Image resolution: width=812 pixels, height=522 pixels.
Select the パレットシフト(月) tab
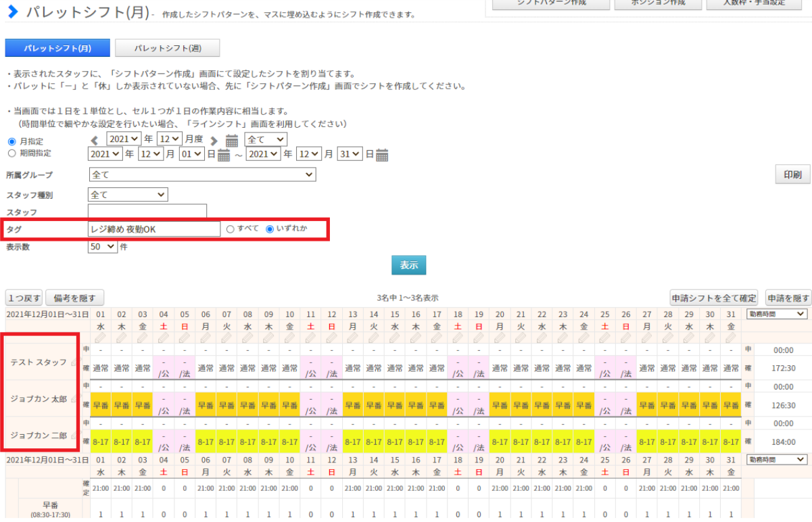tap(57, 48)
